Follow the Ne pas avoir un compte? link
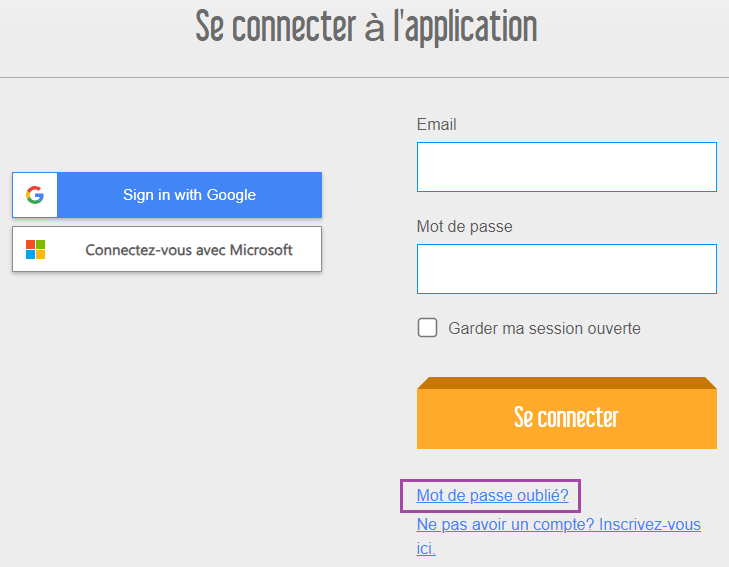The image size is (729, 567). coord(505,524)
